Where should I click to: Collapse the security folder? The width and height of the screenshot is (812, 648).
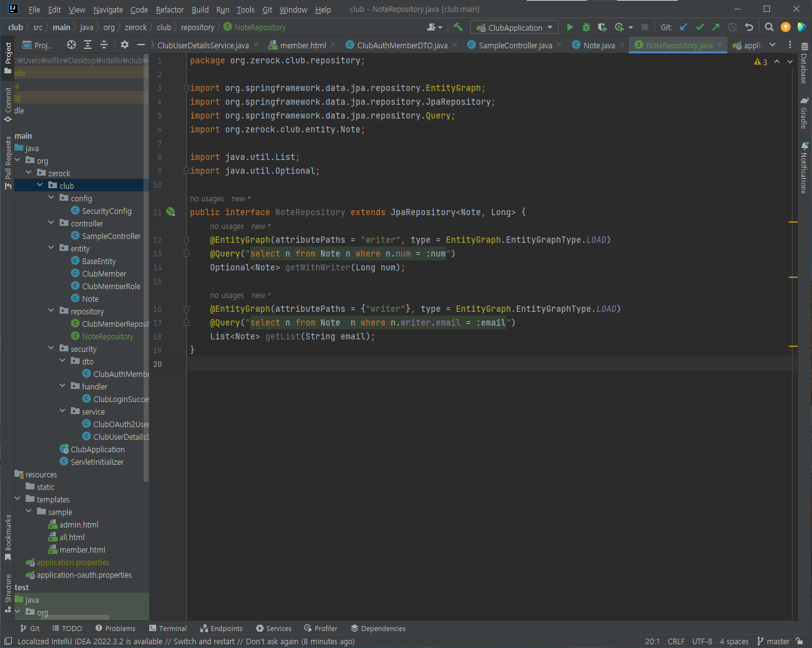[51, 348]
